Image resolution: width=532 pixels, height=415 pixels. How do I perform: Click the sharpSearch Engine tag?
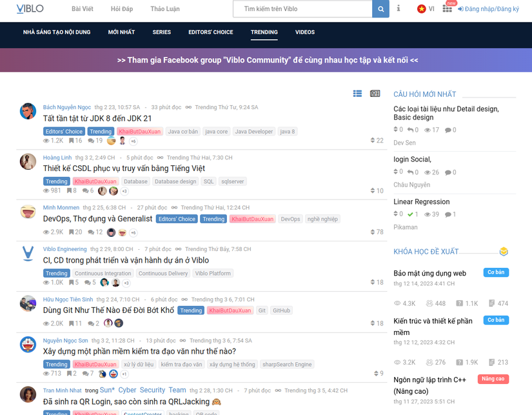click(287, 365)
